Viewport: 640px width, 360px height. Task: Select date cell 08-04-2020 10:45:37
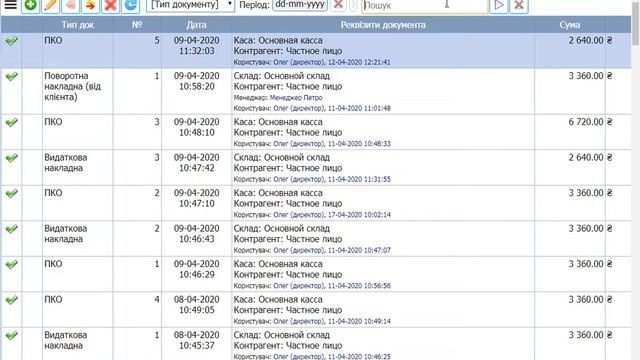click(x=196, y=345)
